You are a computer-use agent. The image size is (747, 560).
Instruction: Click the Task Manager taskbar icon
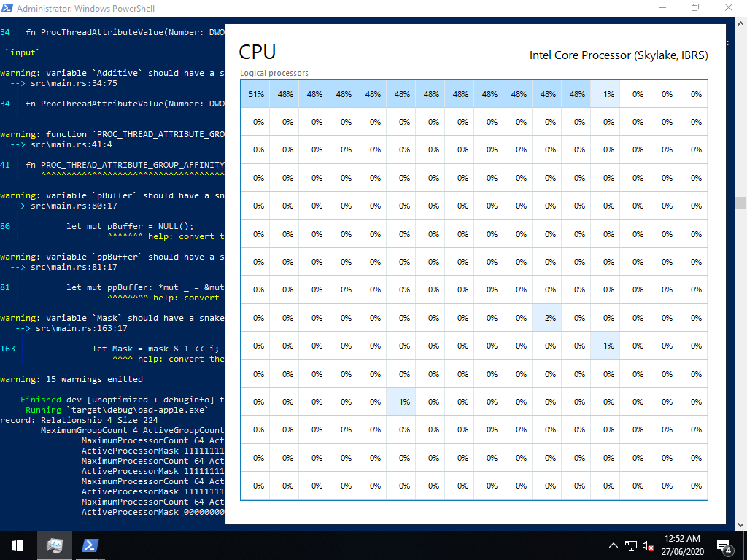point(55,545)
